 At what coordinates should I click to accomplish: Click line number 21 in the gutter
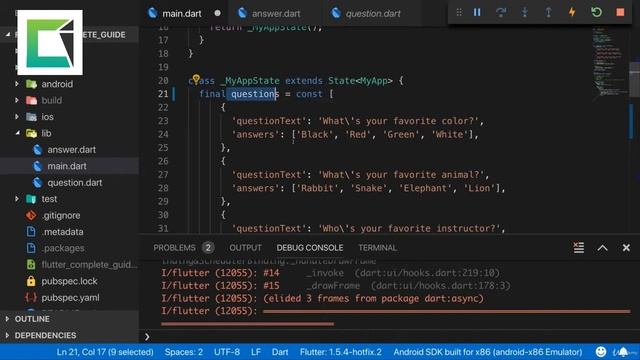[163, 94]
